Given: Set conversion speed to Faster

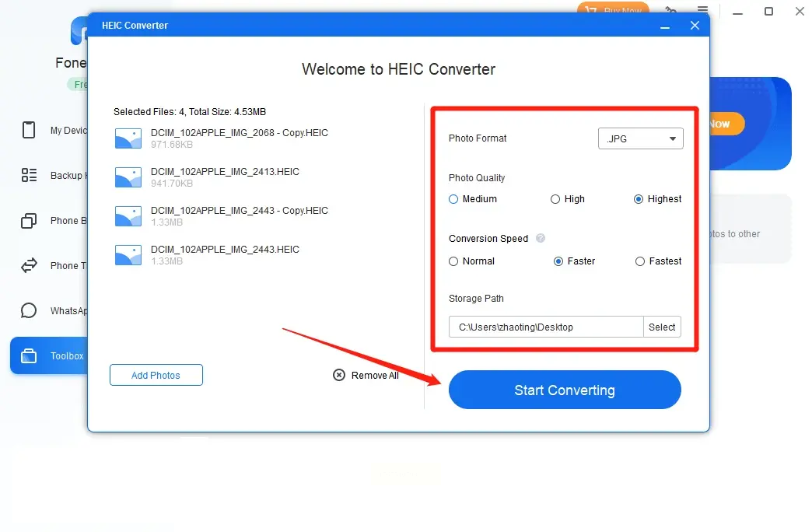Looking at the screenshot, I should (574, 261).
